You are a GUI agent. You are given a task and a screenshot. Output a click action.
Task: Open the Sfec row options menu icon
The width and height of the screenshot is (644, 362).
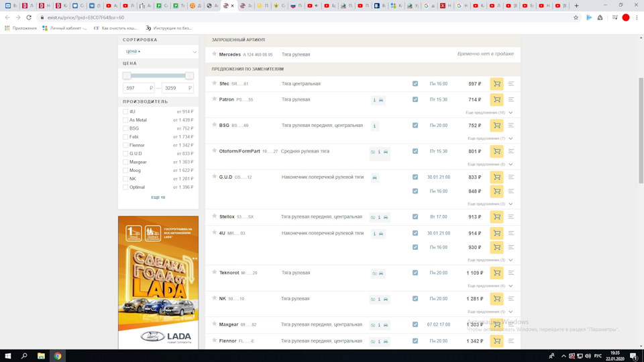click(x=511, y=84)
